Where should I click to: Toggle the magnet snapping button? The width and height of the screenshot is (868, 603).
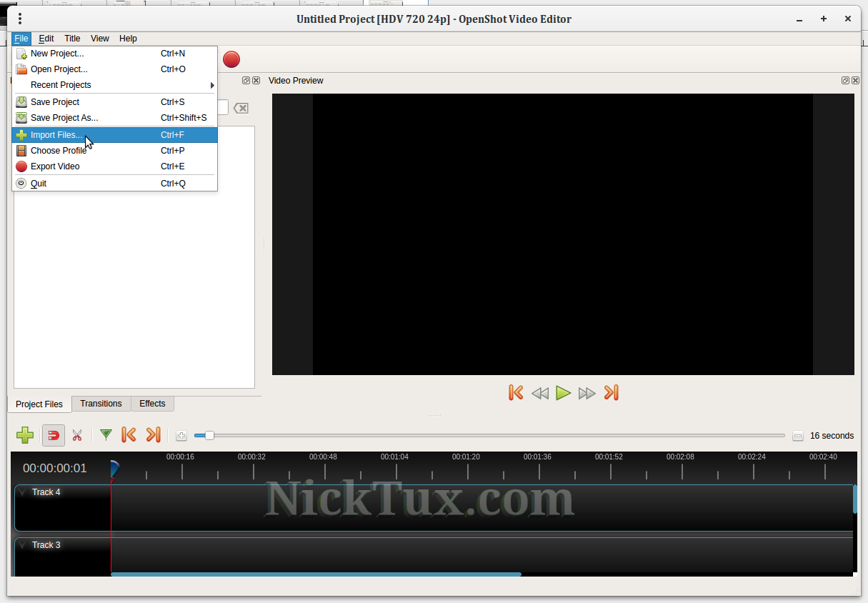pyautogui.click(x=53, y=435)
